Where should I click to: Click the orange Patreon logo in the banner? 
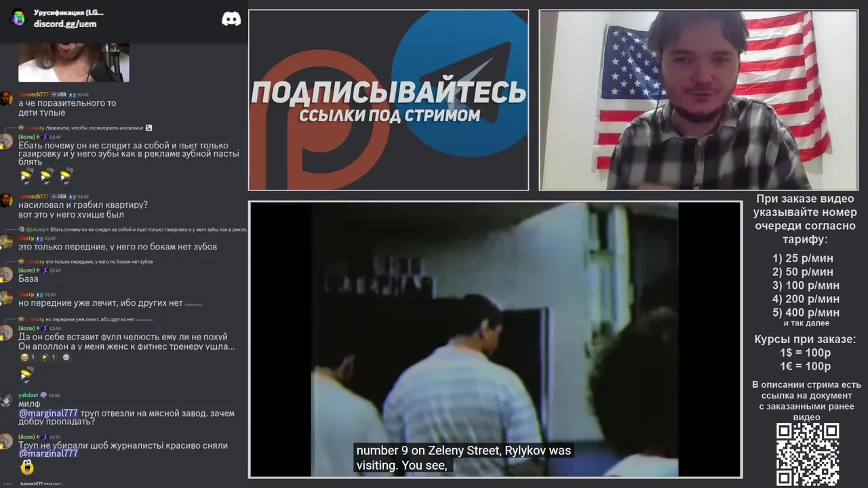[320, 121]
